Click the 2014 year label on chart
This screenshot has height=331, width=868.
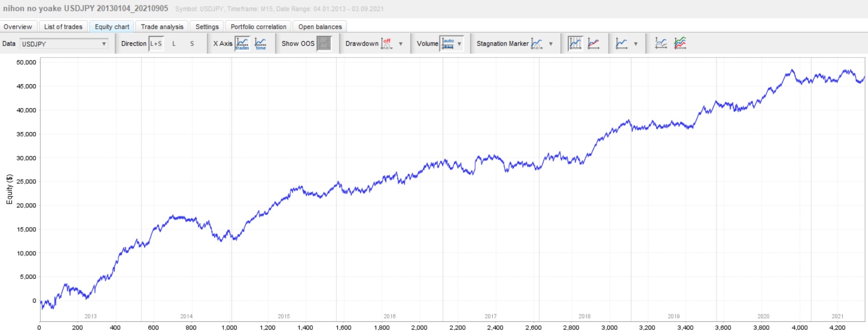(186, 316)
